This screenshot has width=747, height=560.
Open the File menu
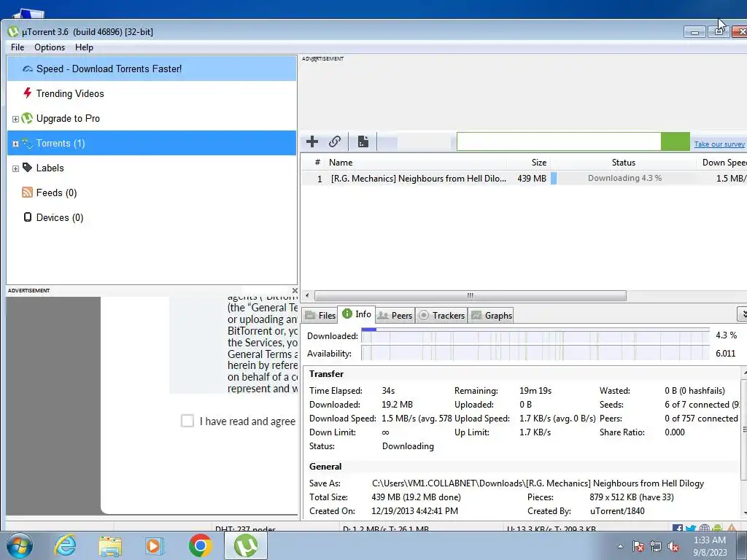click(18, 47)
